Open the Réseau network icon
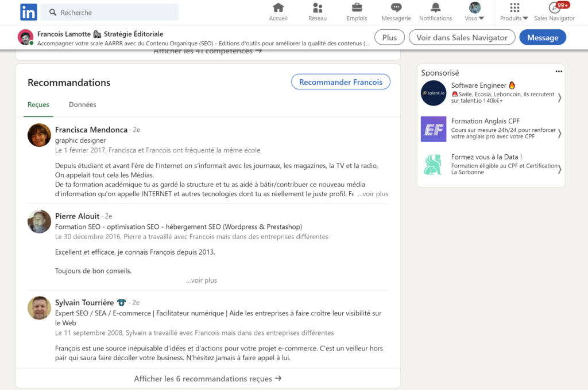The height and width of the screenshot is (390, 588). click(x=317, y=8)
